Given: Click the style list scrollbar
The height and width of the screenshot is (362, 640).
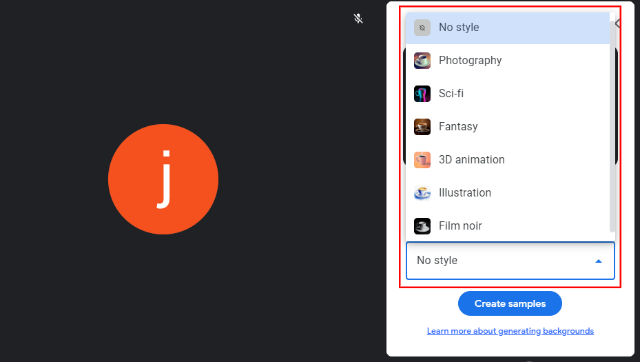Looking at the screenshot, I should click(612, 127).
